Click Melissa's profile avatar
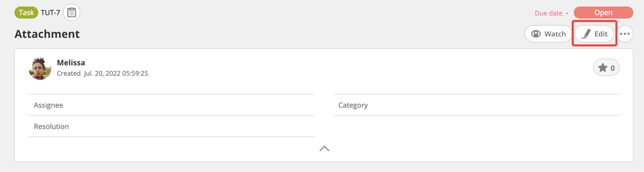Viewport: 644px width, 172px height. (40, 68)
